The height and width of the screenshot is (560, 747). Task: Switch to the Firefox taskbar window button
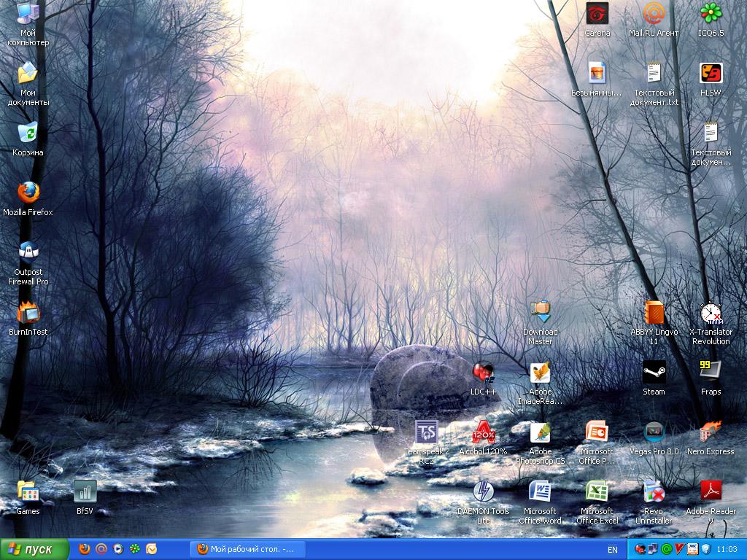[x=247, y=549]
